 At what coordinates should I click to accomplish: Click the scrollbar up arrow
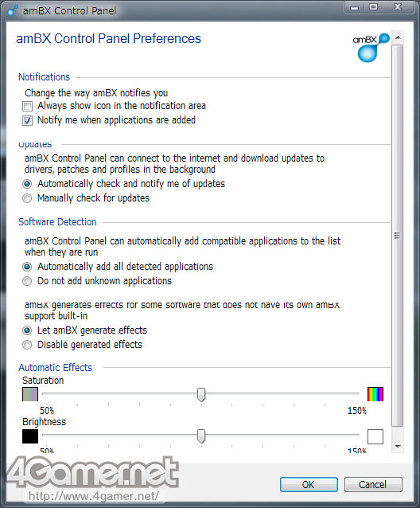click(398, 37)
